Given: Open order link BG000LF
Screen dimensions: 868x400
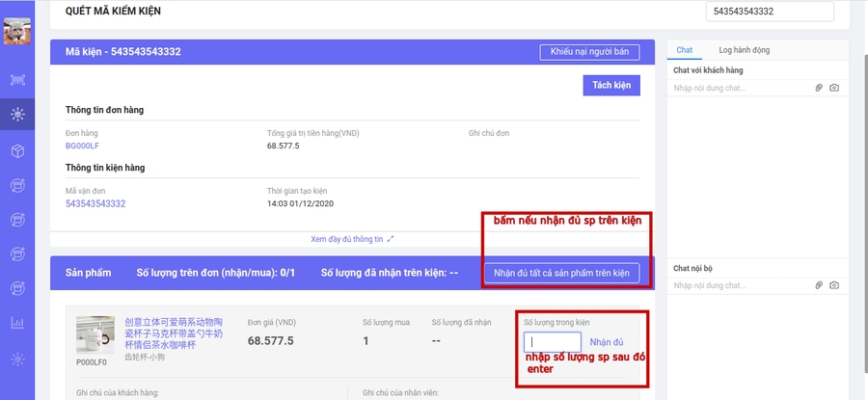Looking at the screenshot, I should tap(82, 146).
